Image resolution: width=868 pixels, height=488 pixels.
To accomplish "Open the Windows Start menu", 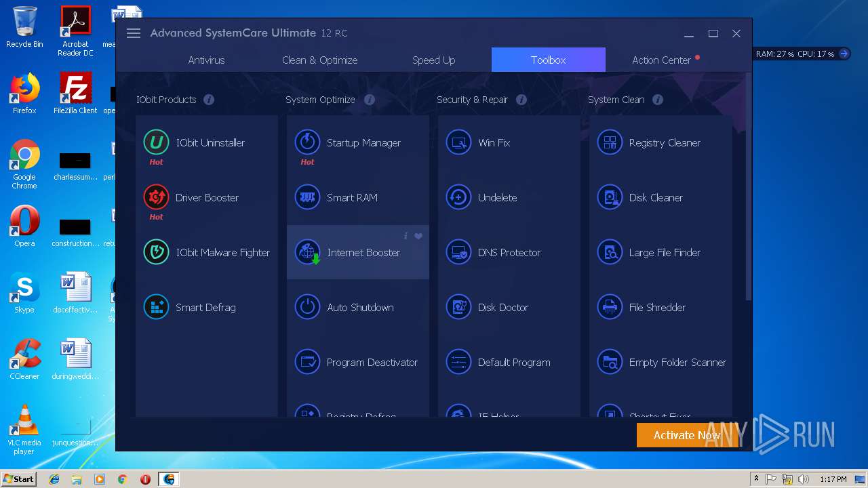I will click(x=18, y=479).
